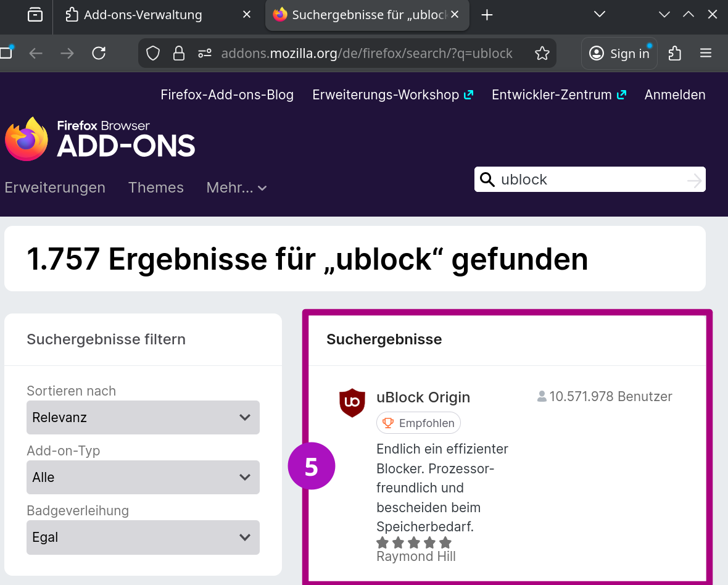This screenshot has width=728, height=585.
Task: Open the Badgeverleihung dropdown showing Egal
Action: tap(143, 537)
